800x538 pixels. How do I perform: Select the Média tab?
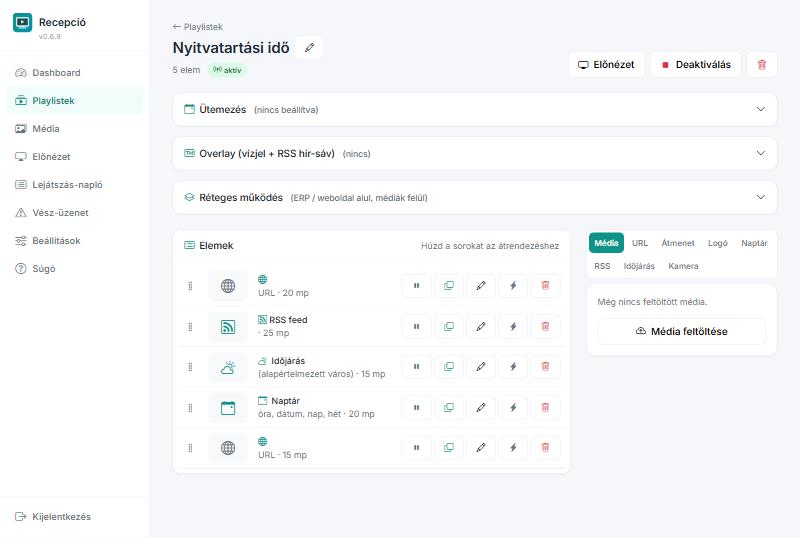606,243
